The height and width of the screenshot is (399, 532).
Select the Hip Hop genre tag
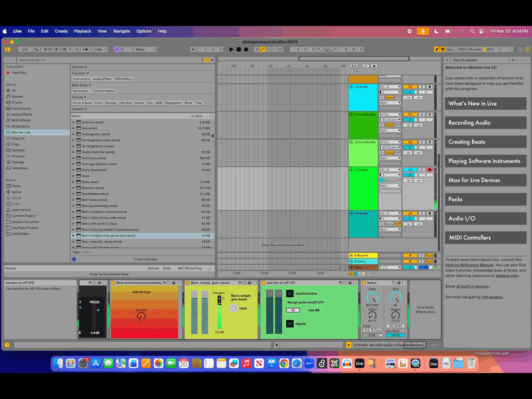125,103
